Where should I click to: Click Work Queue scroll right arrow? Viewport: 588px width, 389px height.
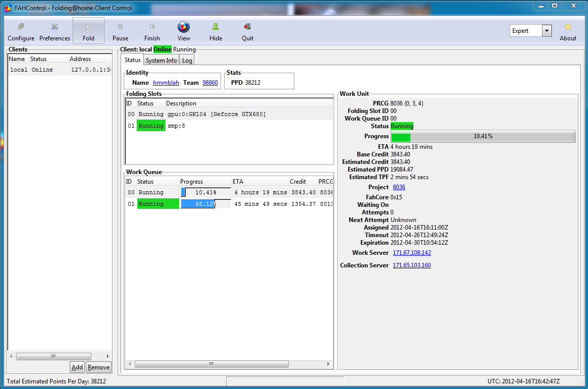point(328,364)
